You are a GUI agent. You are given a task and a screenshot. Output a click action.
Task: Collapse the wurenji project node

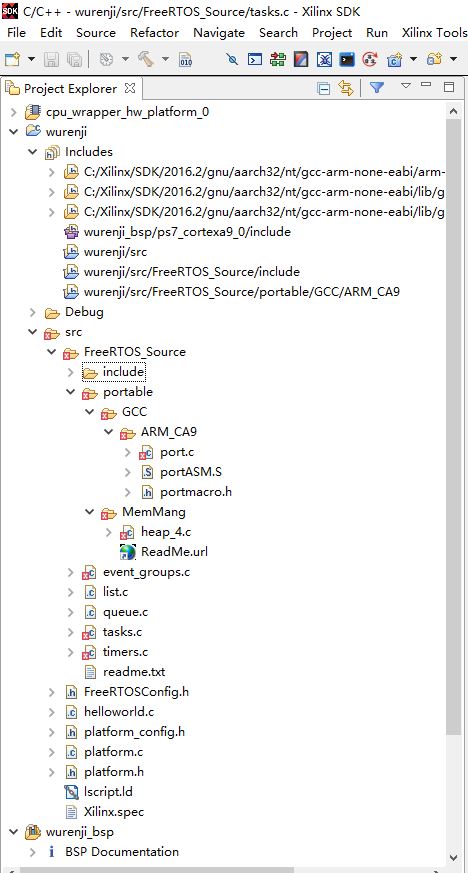(x=14, y=132)
